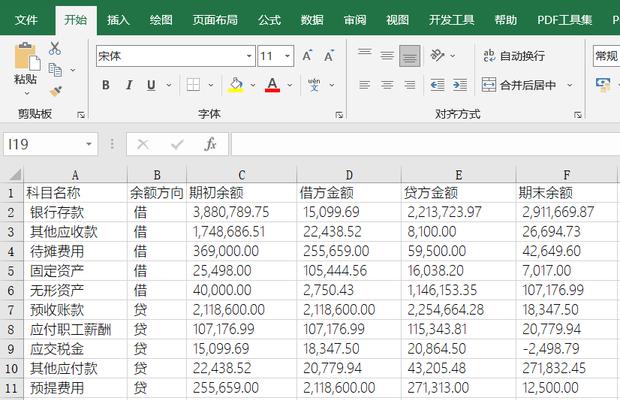This screenshot has width=620, height=400.
Task: Select cell -2,498.79
Action: click(x=567, y=349)
